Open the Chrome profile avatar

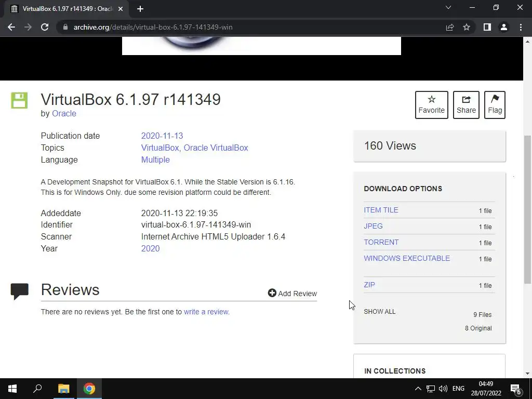[504, 27]
